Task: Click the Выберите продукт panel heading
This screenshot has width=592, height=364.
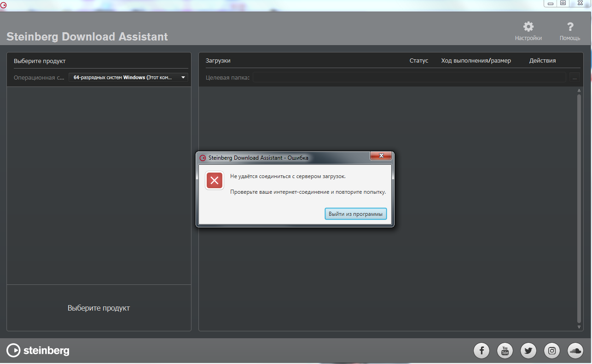Action: click(40, 61)
